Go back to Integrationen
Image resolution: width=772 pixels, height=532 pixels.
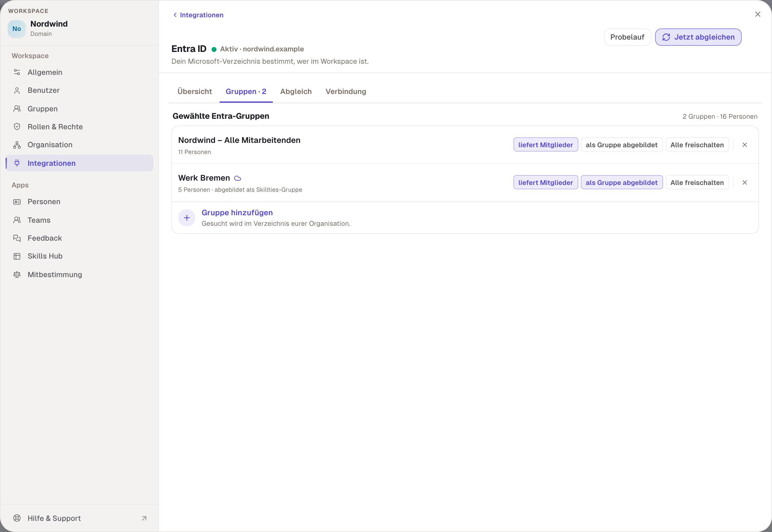(x=198, y=15)
